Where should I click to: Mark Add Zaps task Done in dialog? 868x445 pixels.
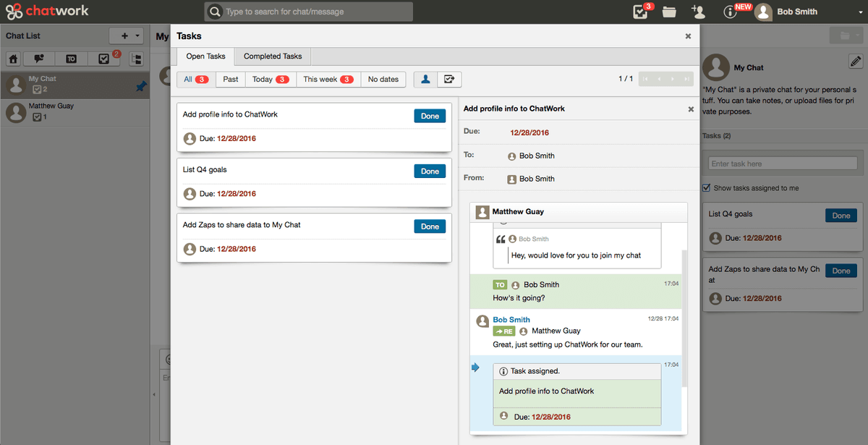click(x=430, y=226)
